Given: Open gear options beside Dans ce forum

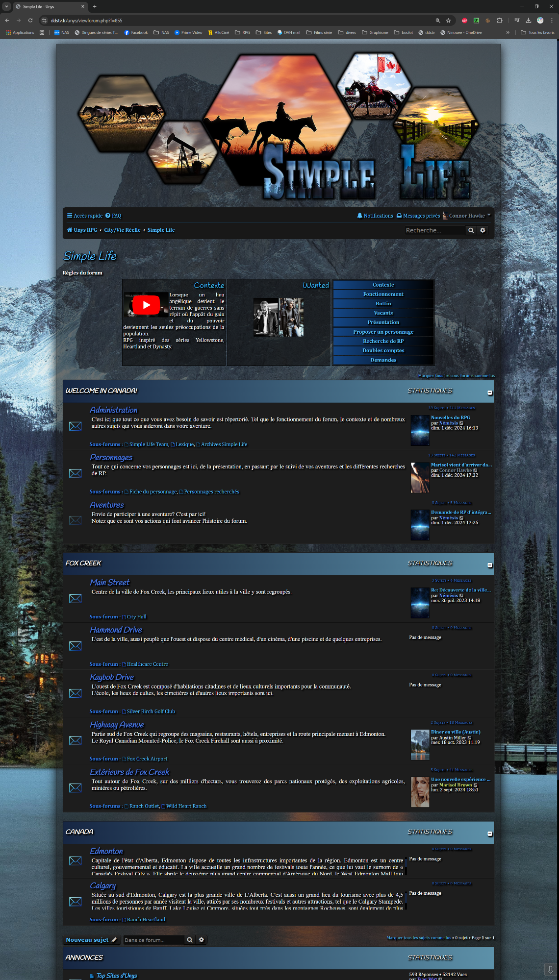Looking at the screenshot, I should pyautogui.click(x=201, y=940).
